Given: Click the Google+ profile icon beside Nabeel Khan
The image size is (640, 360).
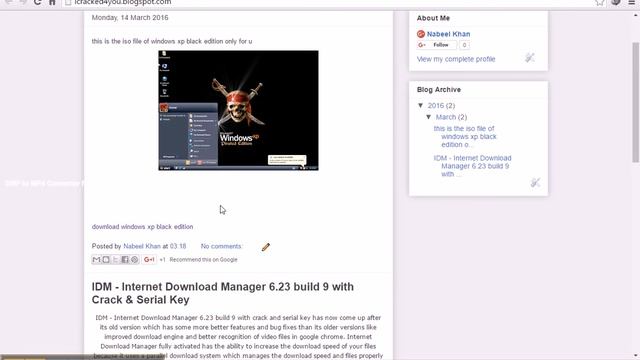Looking at the screenshot, I should [x=421, y=34].
